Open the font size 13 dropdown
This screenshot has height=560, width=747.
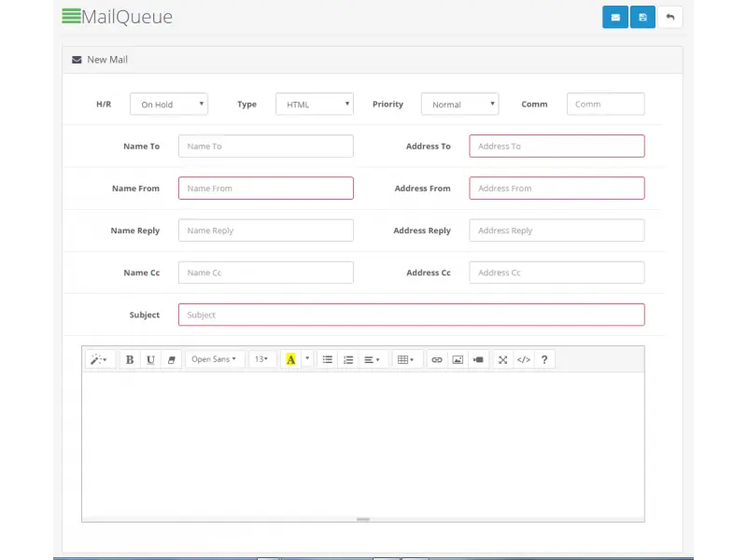[x=261, y=359]
